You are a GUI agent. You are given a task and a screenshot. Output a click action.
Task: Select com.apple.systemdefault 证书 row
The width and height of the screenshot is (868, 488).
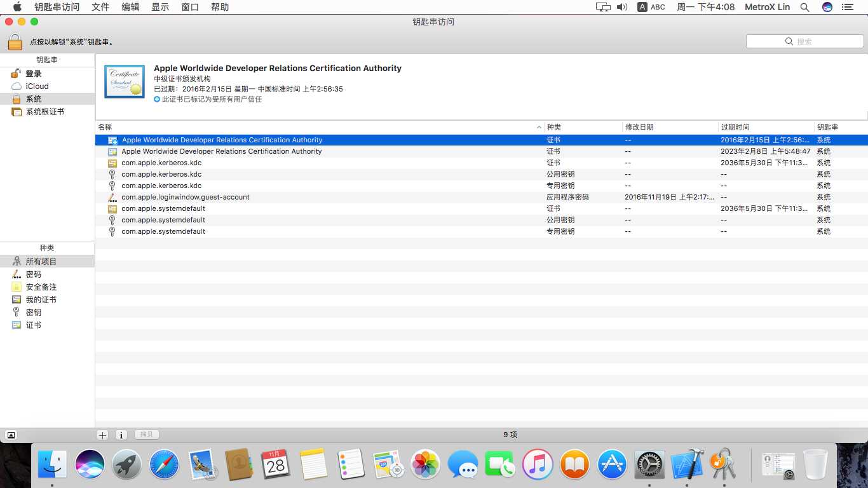(482, 208)
